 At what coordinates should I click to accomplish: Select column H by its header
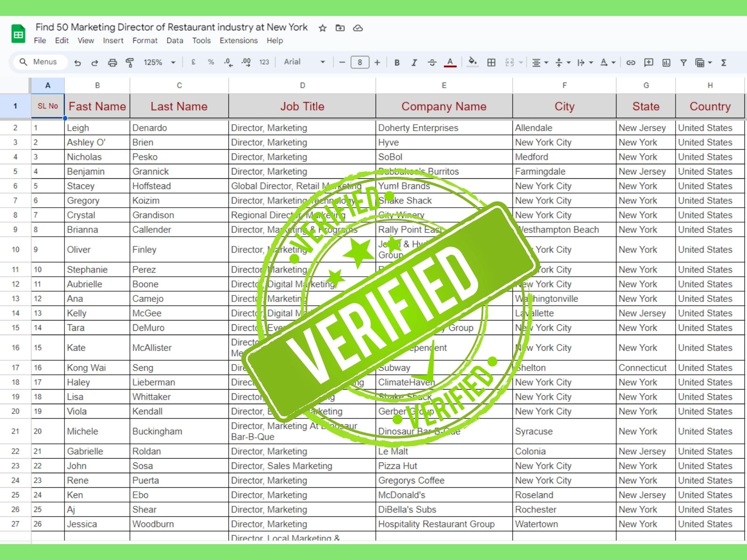[710, 85]
